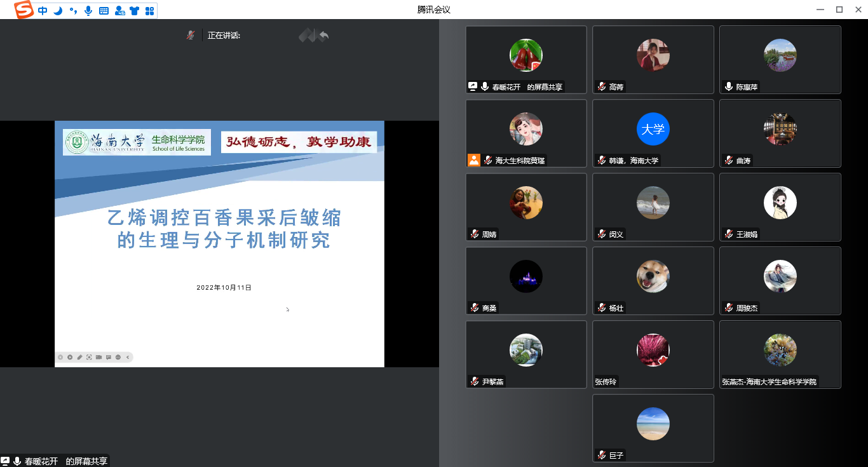Collapse the slide toolbar with the chevron
The height and width of the screenshot is (467, 868).
pyautogui.click(x=128, y=357)
